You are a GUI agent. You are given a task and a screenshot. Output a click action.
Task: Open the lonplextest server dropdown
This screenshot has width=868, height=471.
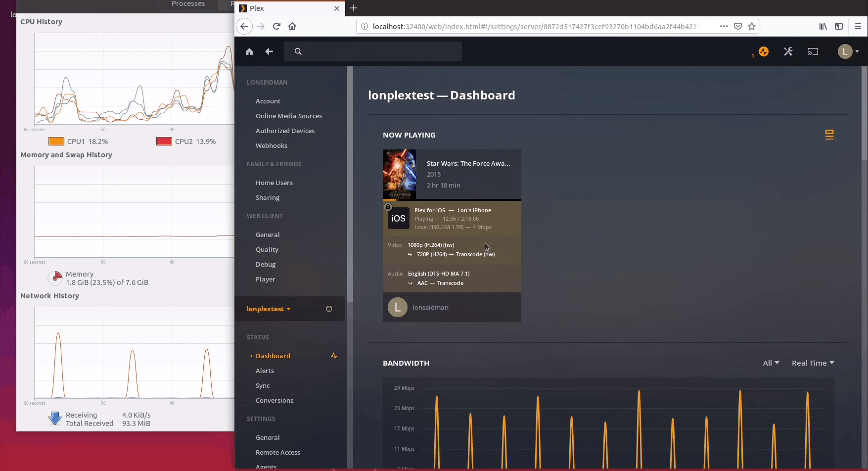[x=269, y=309]
